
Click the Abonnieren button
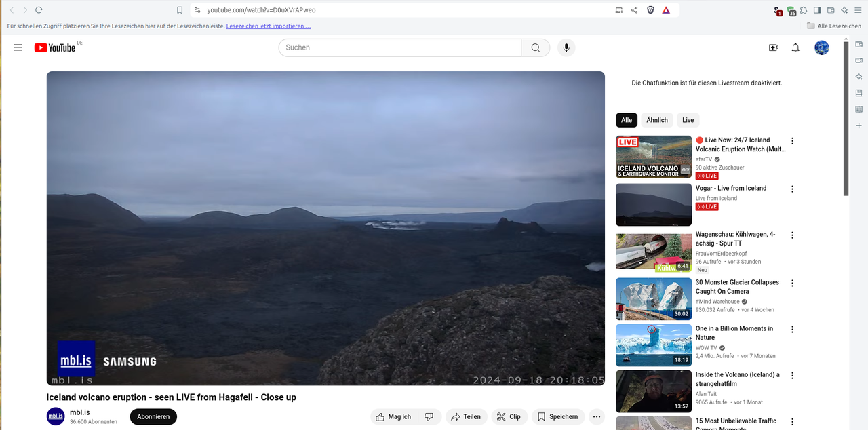[x=153, y=416]
